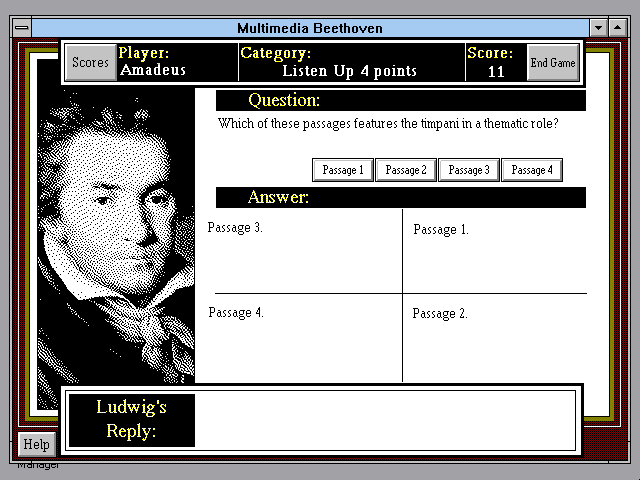The height and width of the screenshot is (480, 640).
Task: Click the category 'Listen Up 4 points'
Action: coord(349,71)
